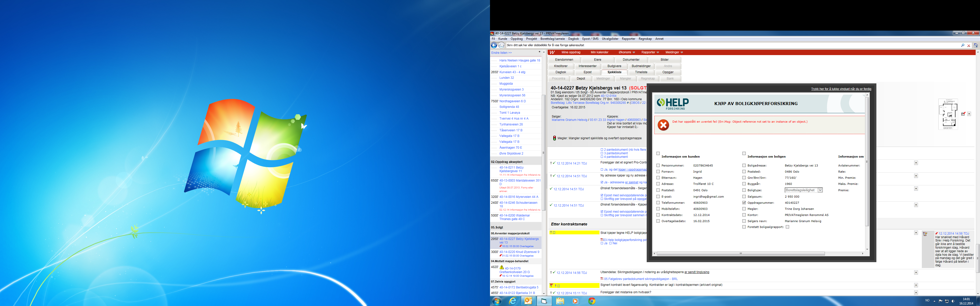This screenshot has height=306, width=980.
Task: Click the blue back arrow navigation icon
Action: click(494, 45)
